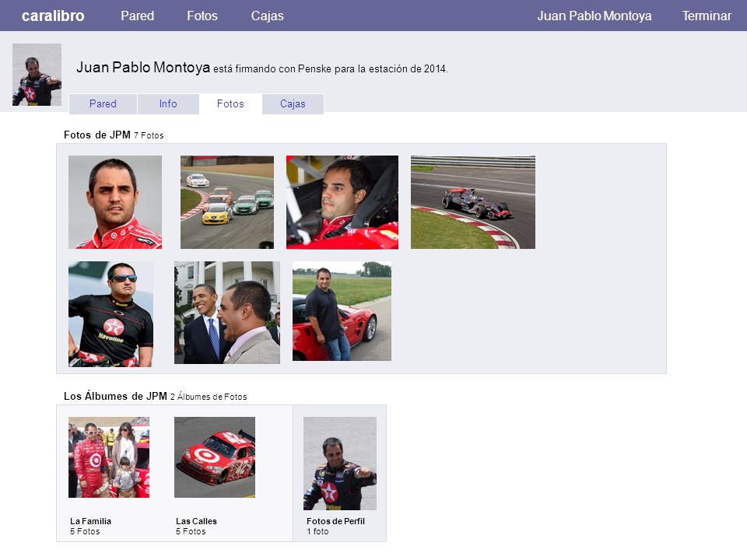747x560 pixels.
Task: Click '5 Fotos' under Las Calles
Action: [191, 531]
